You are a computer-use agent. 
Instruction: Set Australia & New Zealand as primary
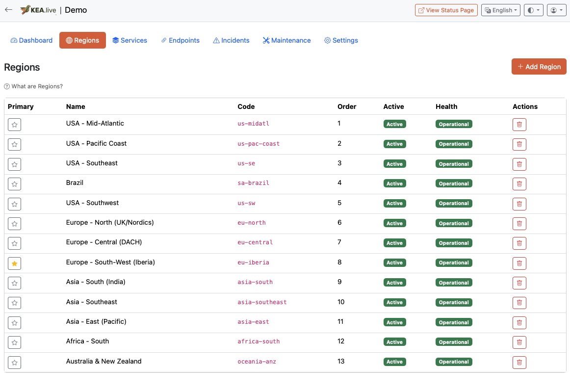(x=15, y=362)
